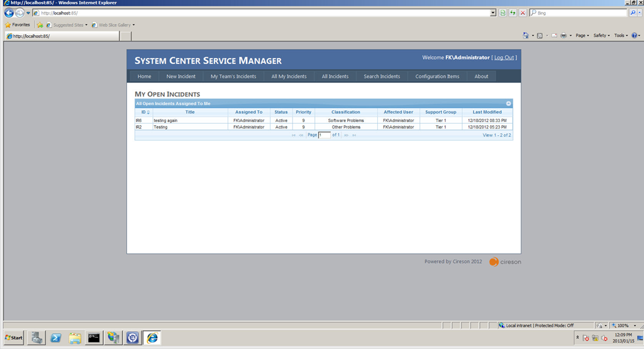The image size is (644, 349).
Task: Go to the New Incident tab
Action: [181, 76]
